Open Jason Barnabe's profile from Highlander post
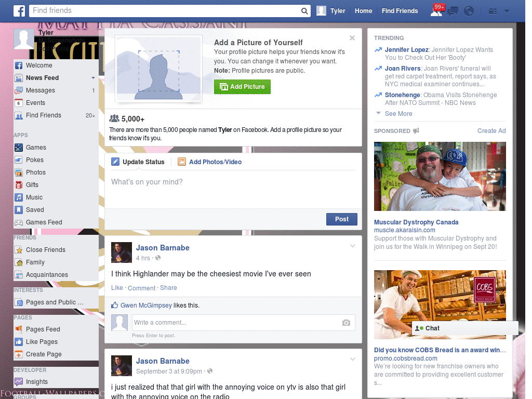This screenshot has width=532, height=399. (163, 248)
